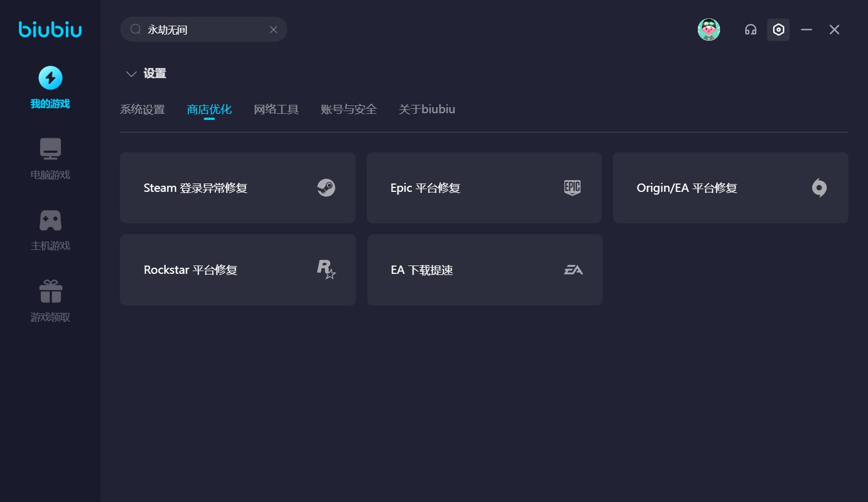Click the settings hexagon icon
The image size is (868, 502).
[x=779, y=30]
